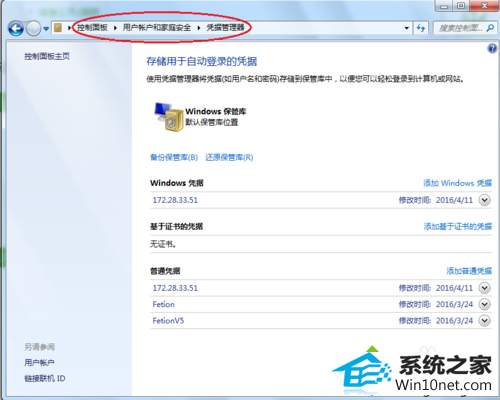Open recent pages dropdown beside navigation arrows
500x400 pixels.
(46, 29)
